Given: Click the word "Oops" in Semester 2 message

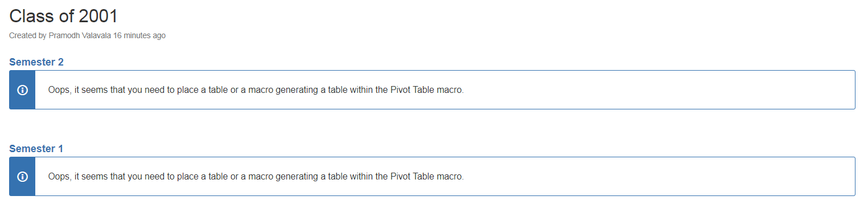Looking at the screenshot, I should pos(59,90).
